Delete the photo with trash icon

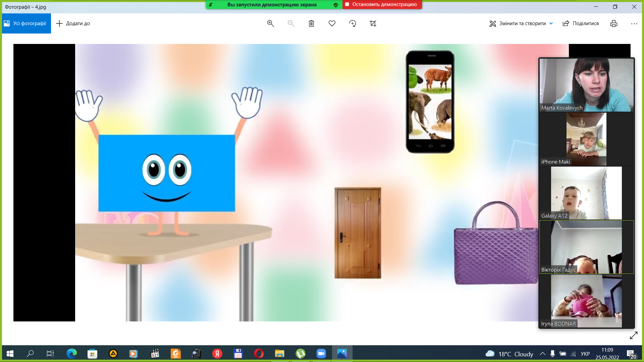point(311,23)
